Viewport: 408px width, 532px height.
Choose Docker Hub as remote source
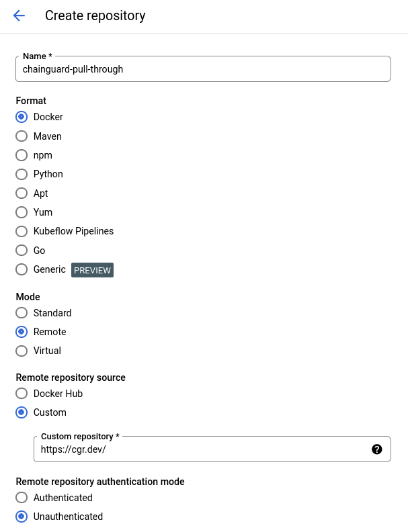pos(22,394)
